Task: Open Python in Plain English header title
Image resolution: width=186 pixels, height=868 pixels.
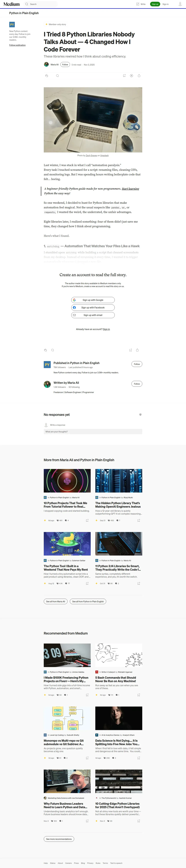Action: [x=24, y=13]
